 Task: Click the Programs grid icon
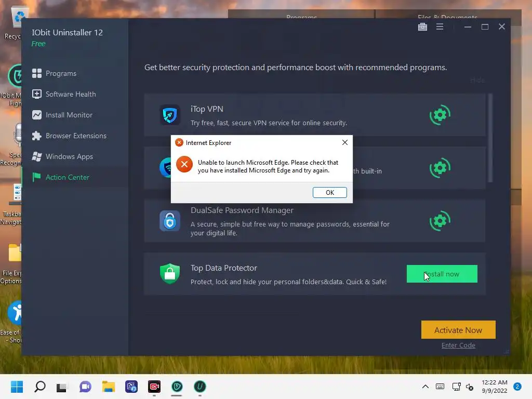(x=37, y=73)
